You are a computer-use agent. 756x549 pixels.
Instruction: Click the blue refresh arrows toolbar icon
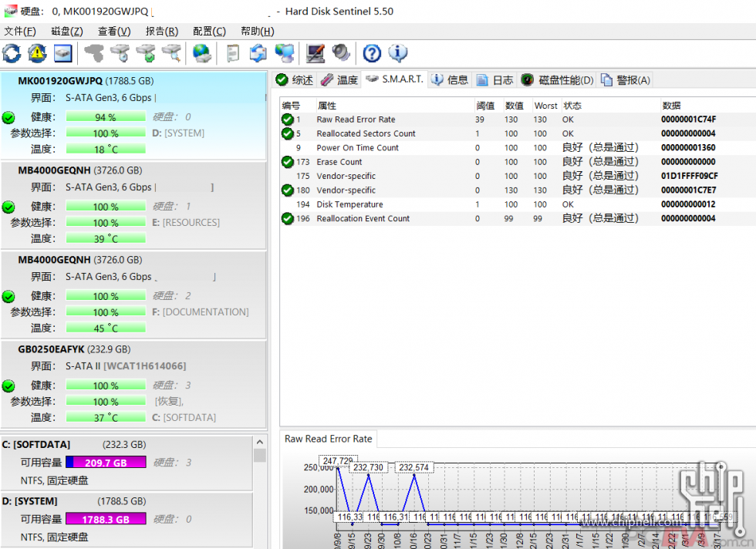point(12,53)
